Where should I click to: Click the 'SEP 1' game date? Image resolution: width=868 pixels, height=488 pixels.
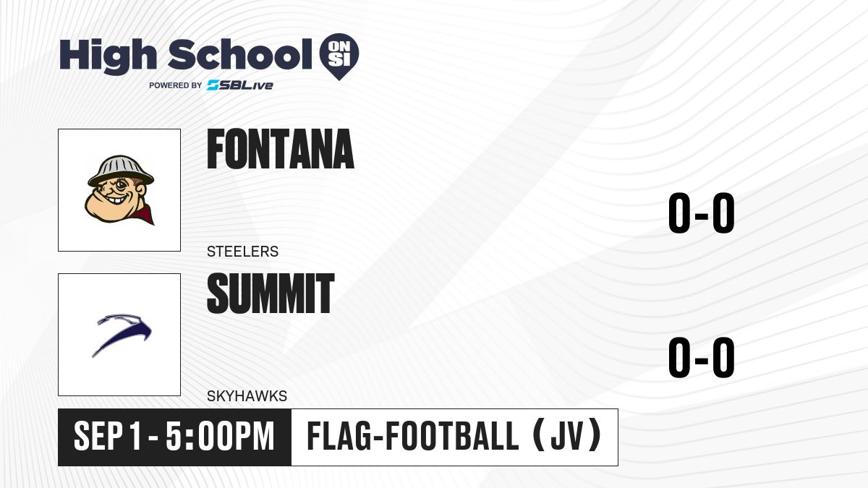(109, 437)
